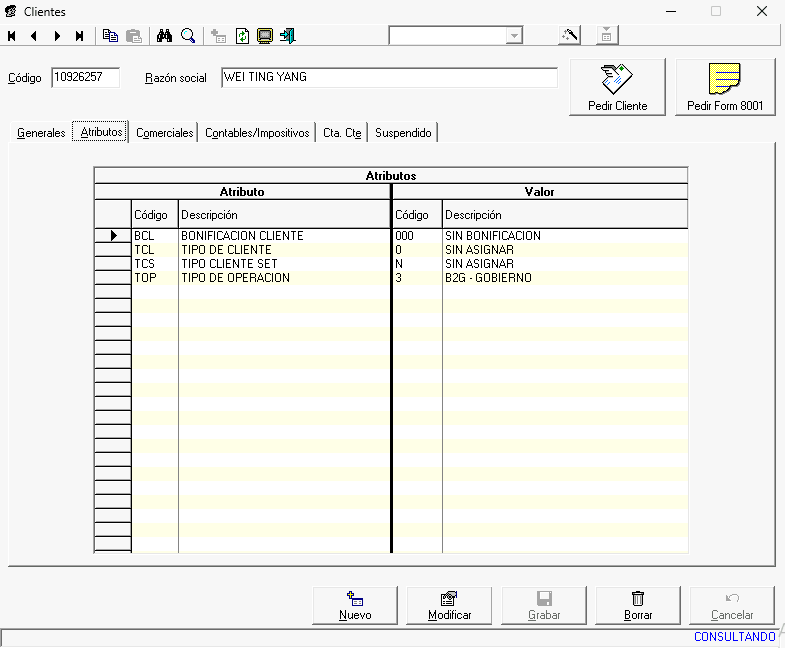The image size is (785, 648).
Task: Click the Borrar button
Action: coord(638,606)
